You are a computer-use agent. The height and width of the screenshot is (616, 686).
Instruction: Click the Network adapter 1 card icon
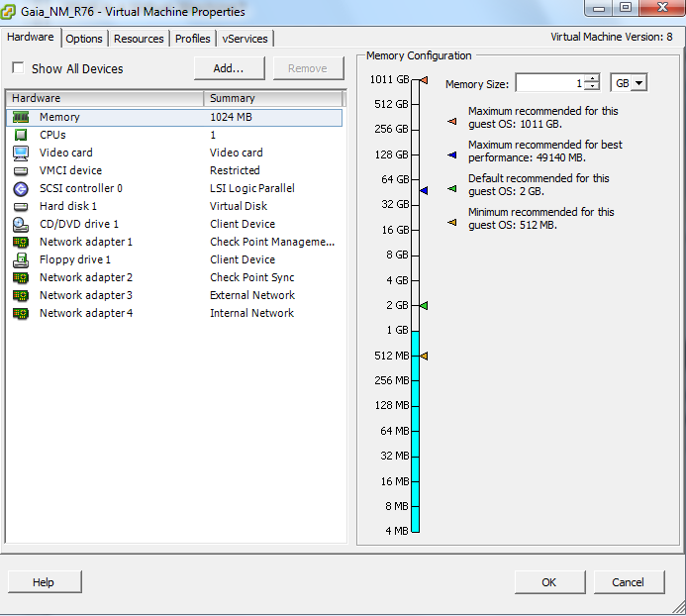pyautogui.click(x=21, y=242)
